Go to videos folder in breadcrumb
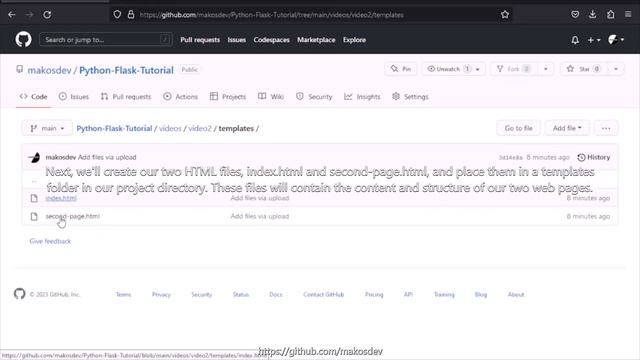Viewport: 640px width, 360px height. coord(170,128)
